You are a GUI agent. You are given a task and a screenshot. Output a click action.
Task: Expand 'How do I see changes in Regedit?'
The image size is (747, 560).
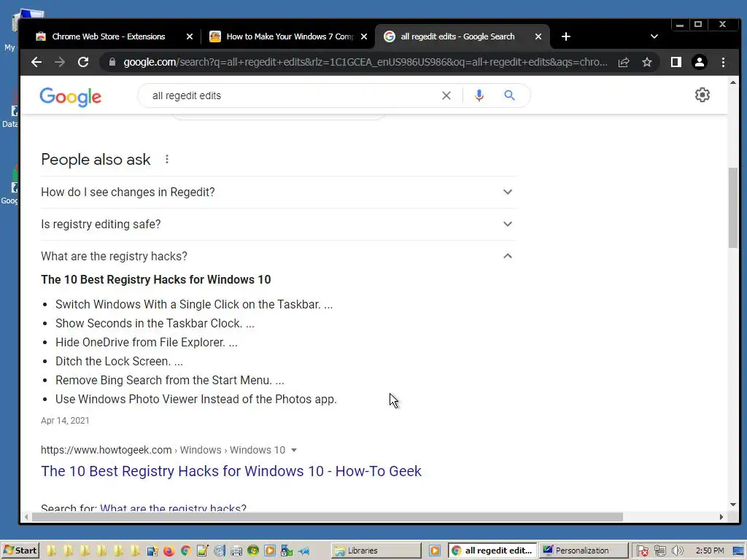pyautogui.click(x=279, y=192)
